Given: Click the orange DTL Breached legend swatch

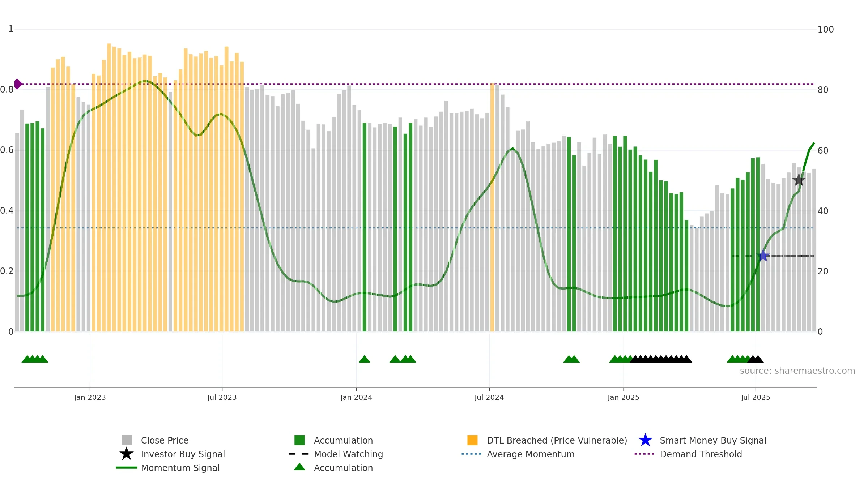Looking at the screenshot, I should (x=472, y=440).
